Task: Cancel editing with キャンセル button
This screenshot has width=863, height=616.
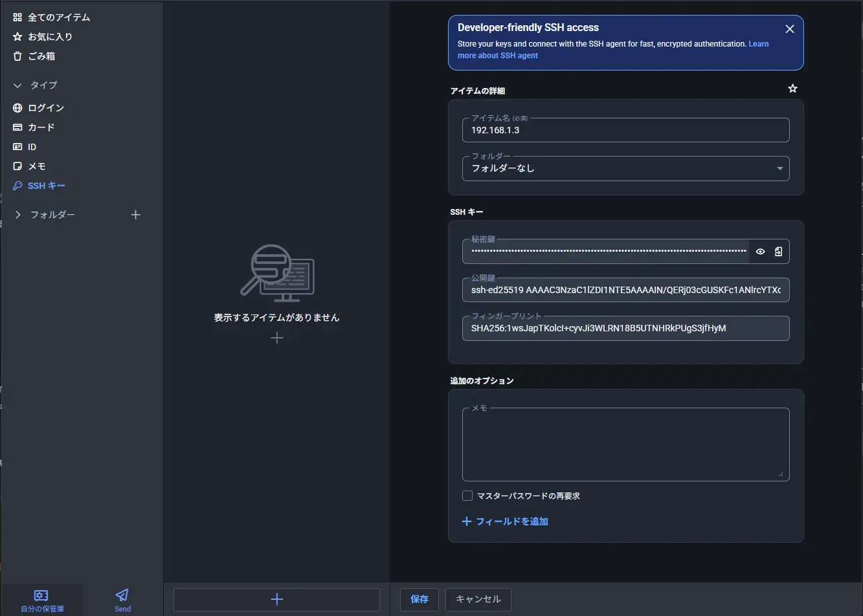Action: pyautogui.click(x=478, y=599)
